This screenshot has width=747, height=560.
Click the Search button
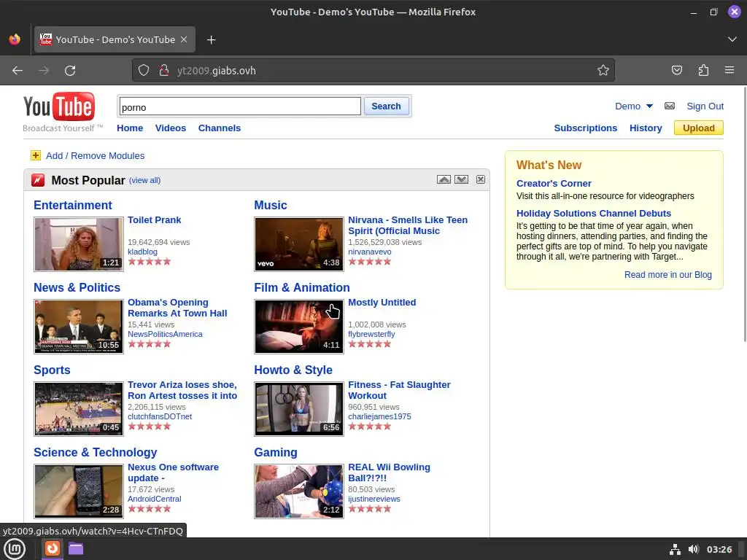tap(387, 106)
